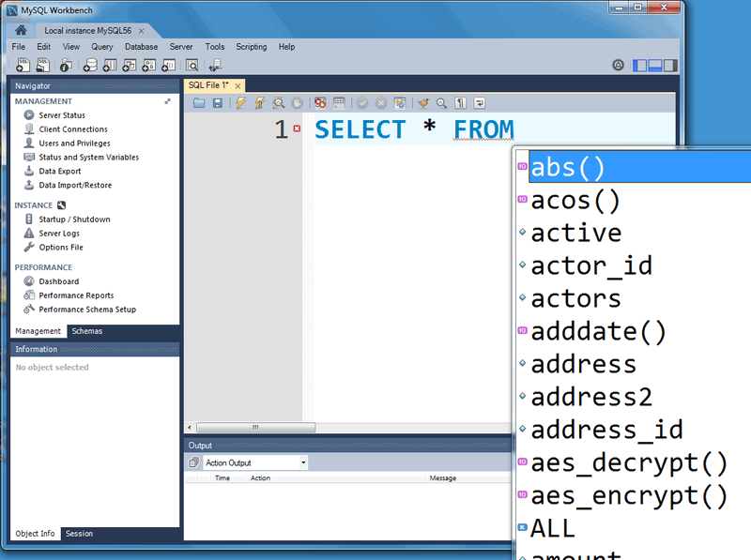Create new function icon
The image size is (751, 560).
169,65
